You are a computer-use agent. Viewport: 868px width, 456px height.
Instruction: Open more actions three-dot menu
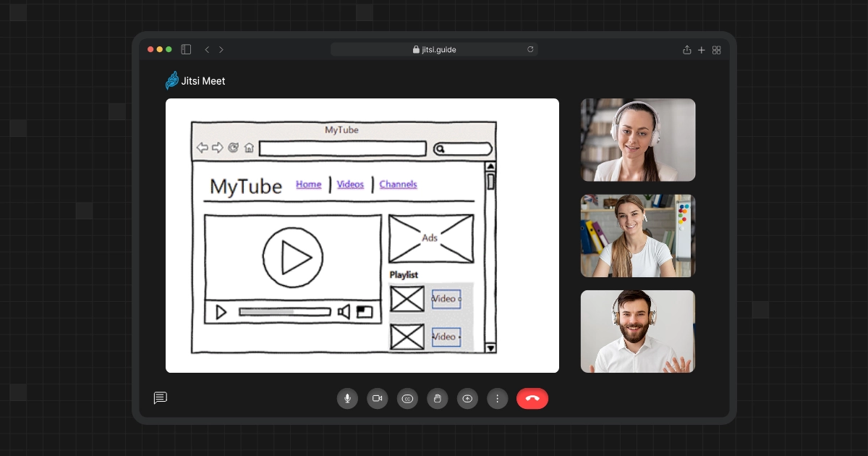click(497, 399)
